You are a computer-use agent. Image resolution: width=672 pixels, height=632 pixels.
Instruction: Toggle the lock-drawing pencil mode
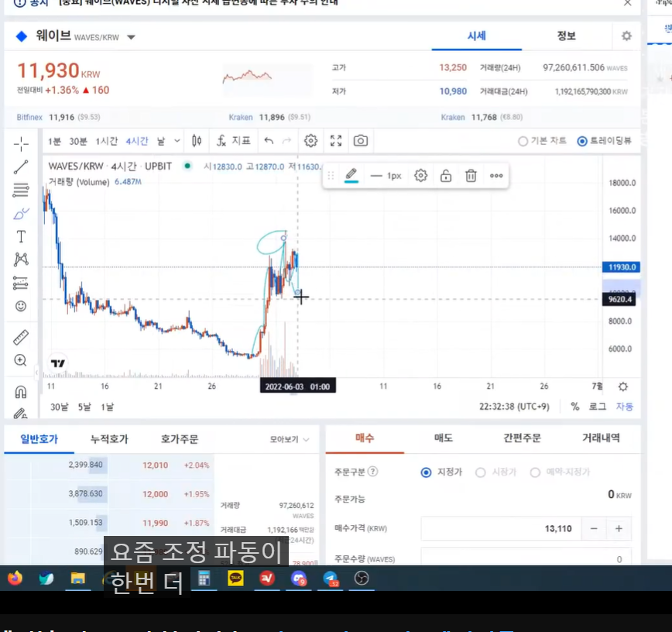click(x=21, y=413)
